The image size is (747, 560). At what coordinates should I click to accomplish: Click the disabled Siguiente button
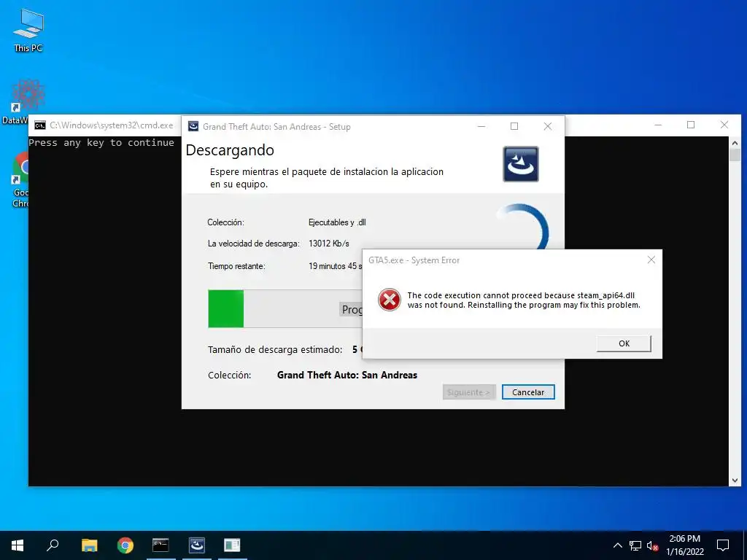click(x=469, y=392)
